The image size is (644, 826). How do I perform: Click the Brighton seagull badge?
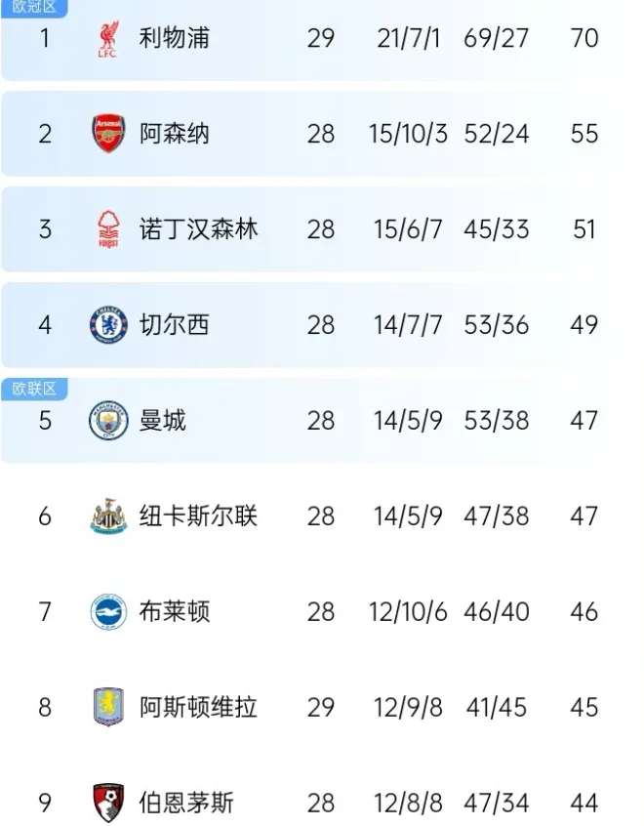[x=108, y=611]
